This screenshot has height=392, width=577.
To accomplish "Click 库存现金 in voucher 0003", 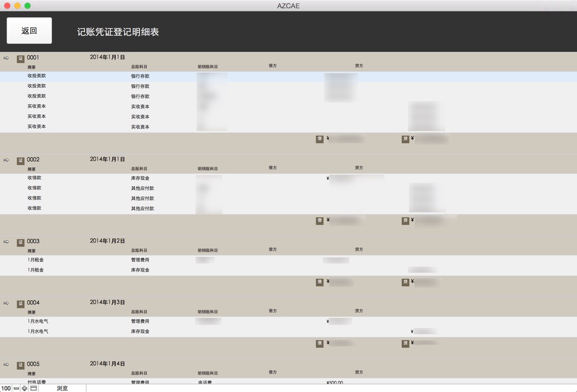I will 140,270.
